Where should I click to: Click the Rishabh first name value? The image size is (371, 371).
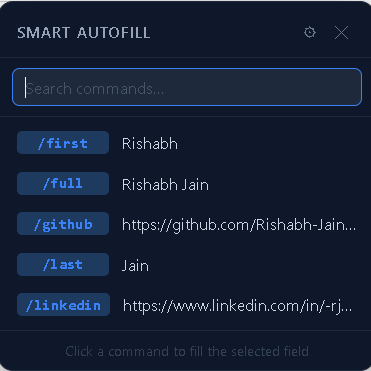point(150,144)
